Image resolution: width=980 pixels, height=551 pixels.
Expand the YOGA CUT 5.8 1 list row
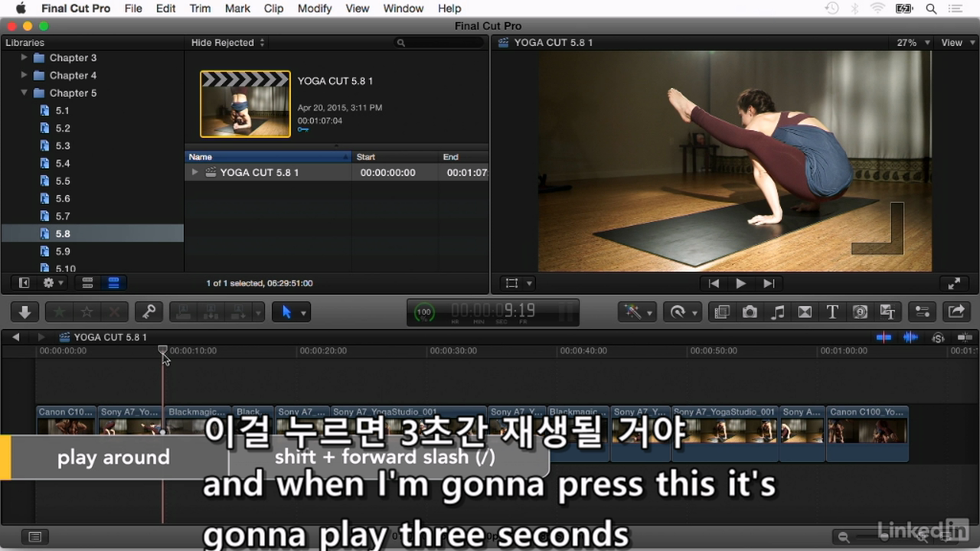195,172
